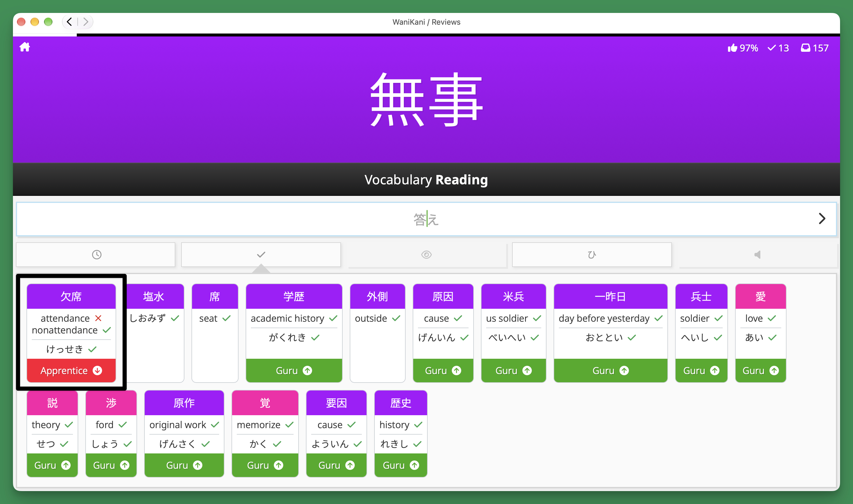Click the 'original work' meaning text
The image size is (853, 504).
click(178, 425)
